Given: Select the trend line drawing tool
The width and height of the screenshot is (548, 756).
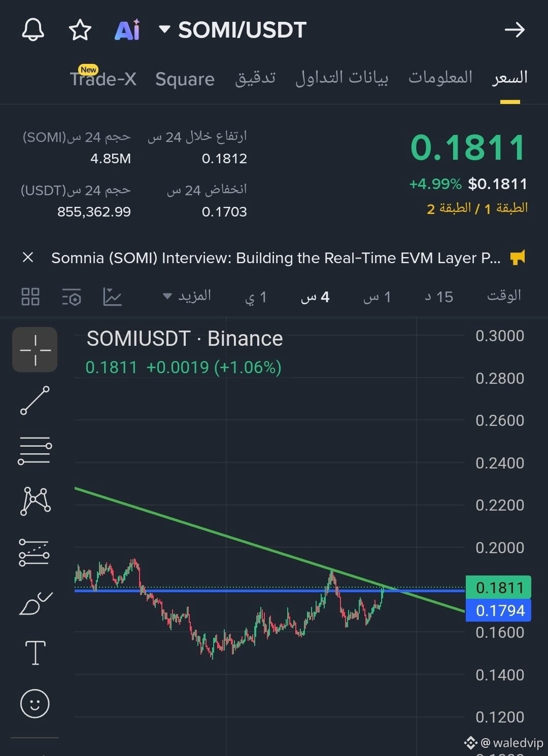Looking at the screenshot, I should point(35,401).
